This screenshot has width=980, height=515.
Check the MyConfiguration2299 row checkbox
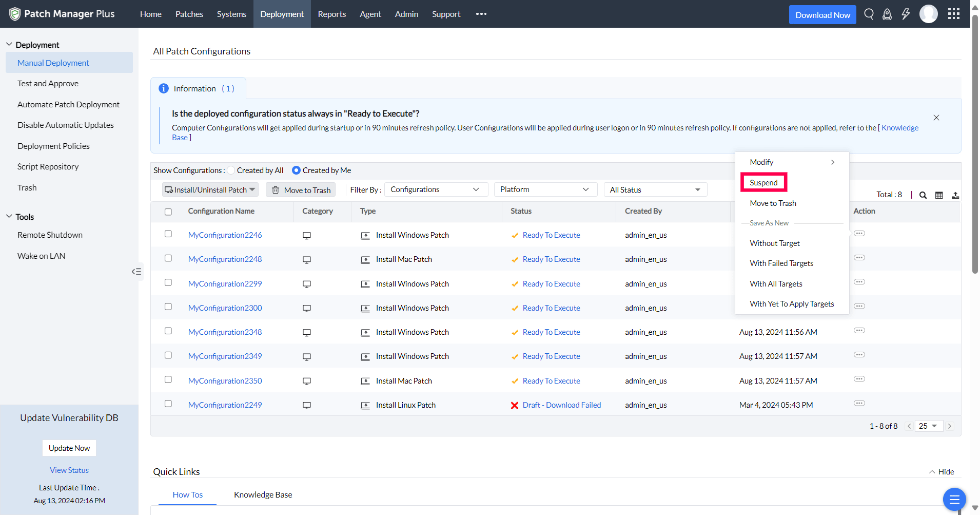(168, 282)
